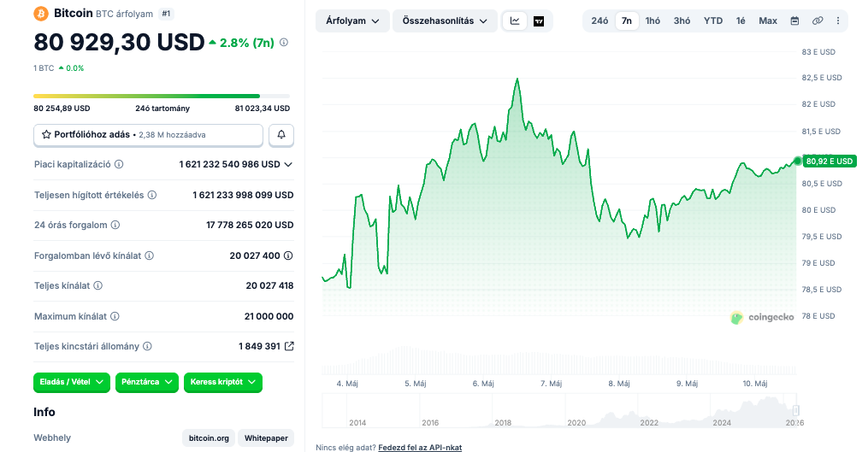Click the 1 621 233 998 099 USD value
The width and height of the screenshot is (868, 452).
(243, 195)
